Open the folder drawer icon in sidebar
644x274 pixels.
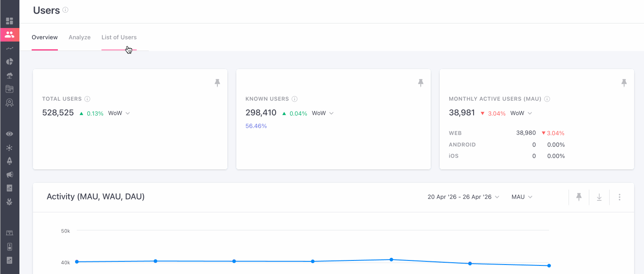click(9, 88)
